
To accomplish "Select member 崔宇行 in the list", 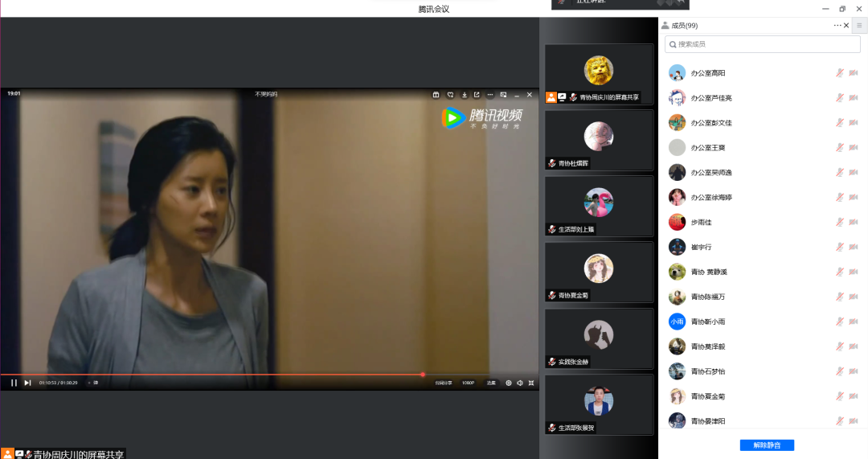I will pos(701,247).
